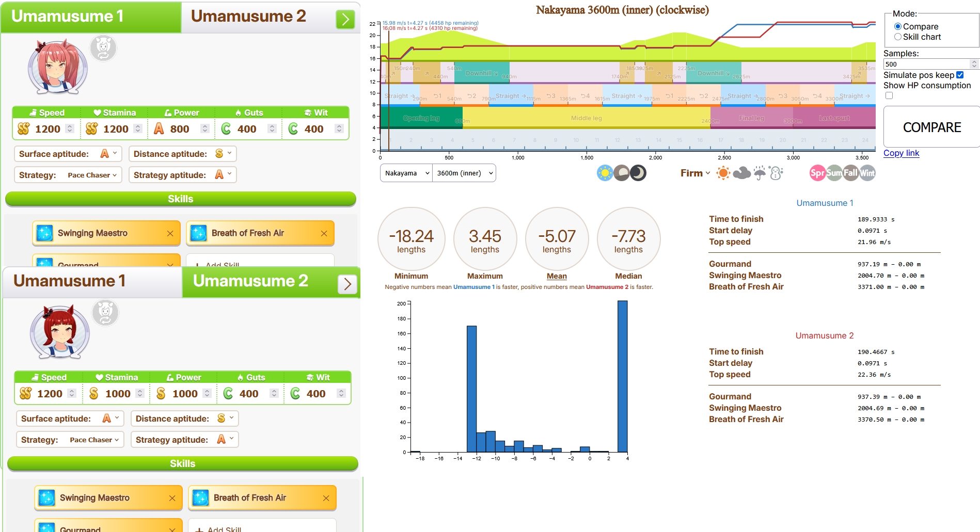Open Surface aptitude dropdown in the upper panel
The height and width of the screenshot is (532, 980).
click(68, 154)
